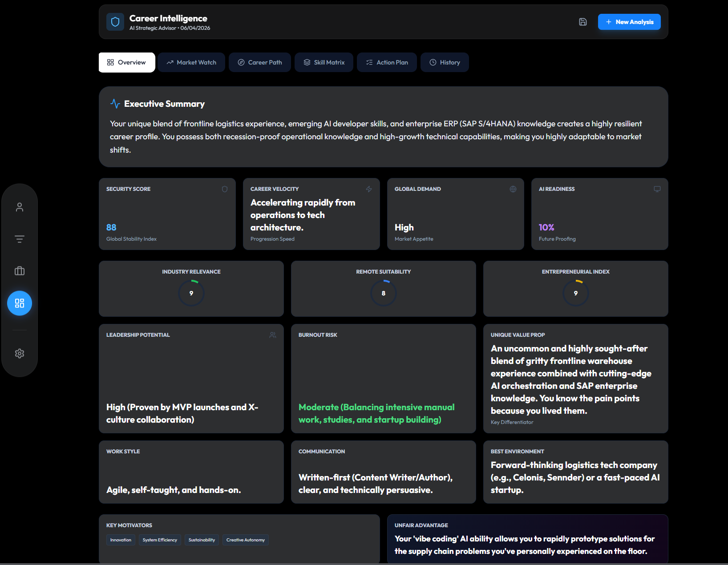Click the Remote Suitability gauge showing 8
The image size is (728, 565).
point(384,293)
